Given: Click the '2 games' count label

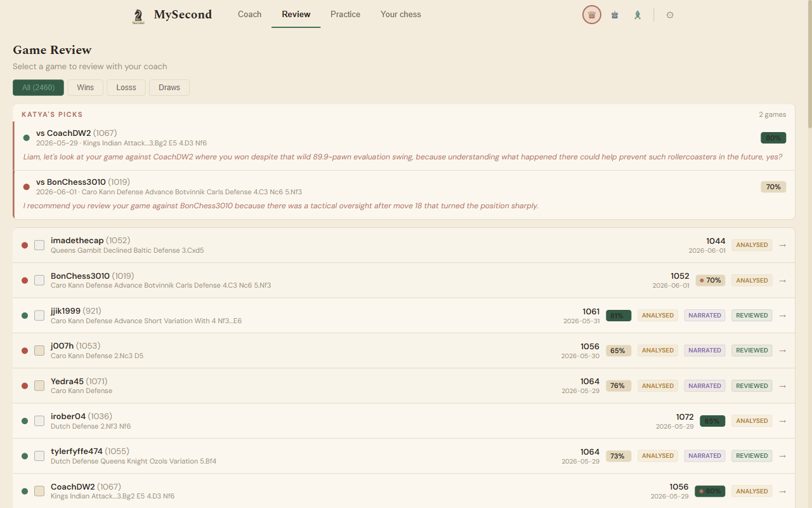Looking at the screenshot, I should pyautogui.click(x=772, y=115).
